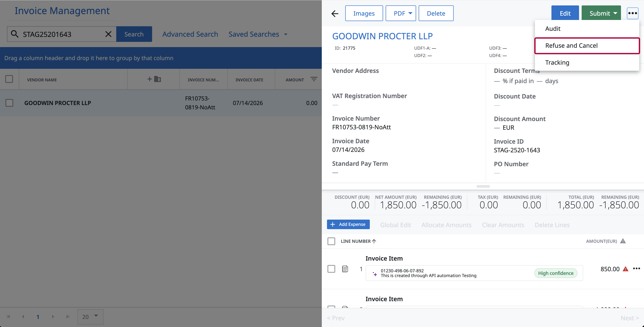Go to last page of results

coord(68,317)
